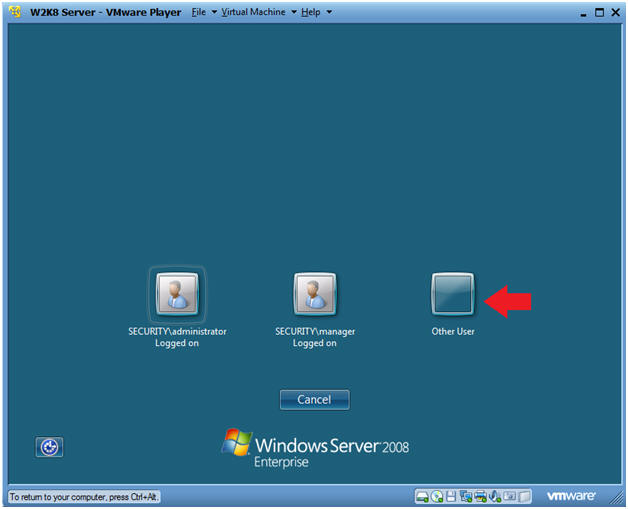
Task: Click the Cancel button
Action: tap(314, 400)
